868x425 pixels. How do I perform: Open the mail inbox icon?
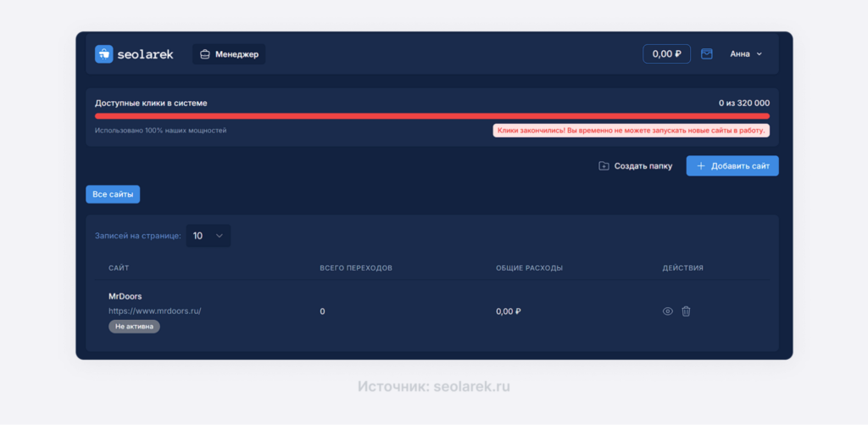coord(707,53)
